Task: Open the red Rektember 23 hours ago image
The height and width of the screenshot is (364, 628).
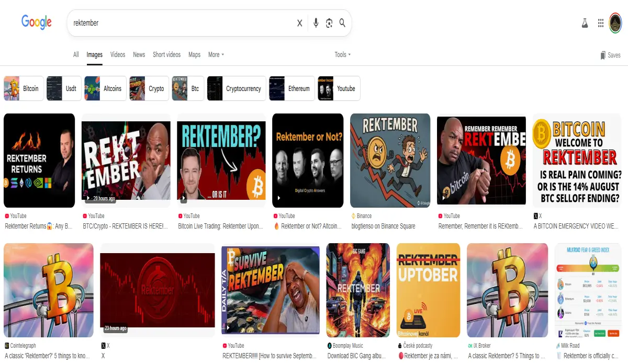Action: click(x=158, y=290)
